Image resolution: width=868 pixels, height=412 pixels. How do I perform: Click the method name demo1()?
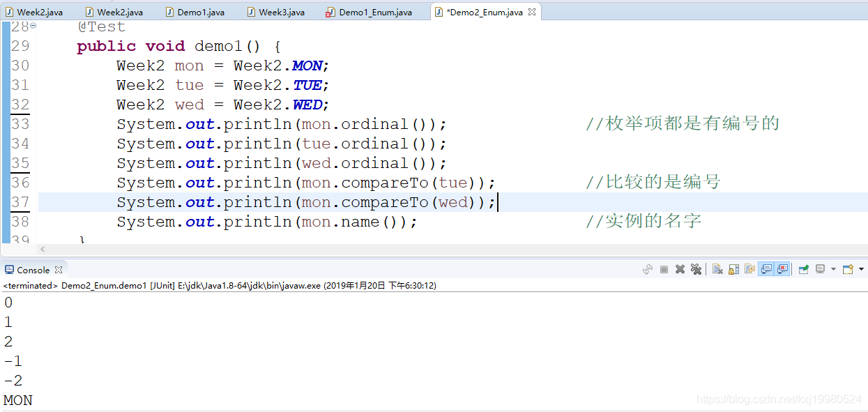(227, 46)
